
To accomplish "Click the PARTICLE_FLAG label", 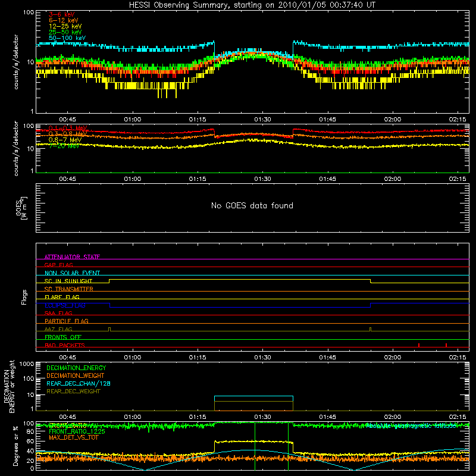I will click(x=67, y=321).
